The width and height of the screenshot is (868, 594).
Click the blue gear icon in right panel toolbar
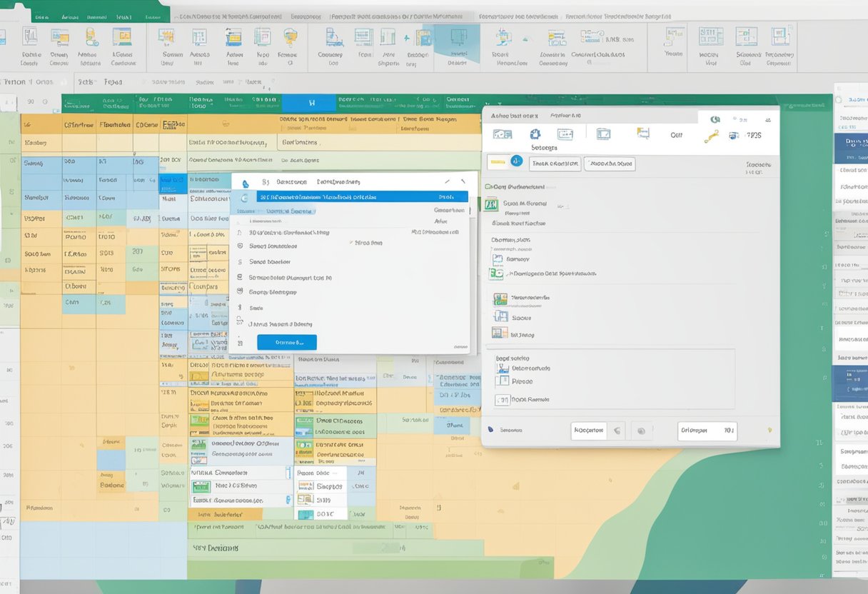[535, 134]
